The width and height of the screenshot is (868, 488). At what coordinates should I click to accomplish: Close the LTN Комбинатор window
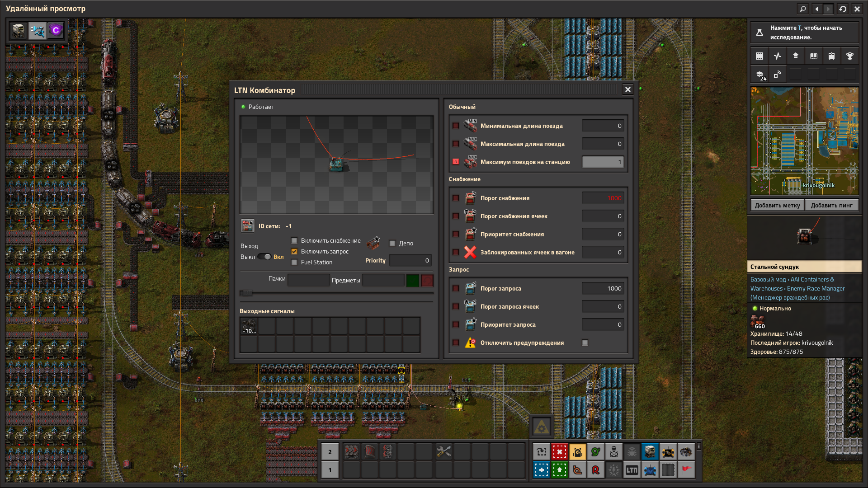tap(627, 89)
